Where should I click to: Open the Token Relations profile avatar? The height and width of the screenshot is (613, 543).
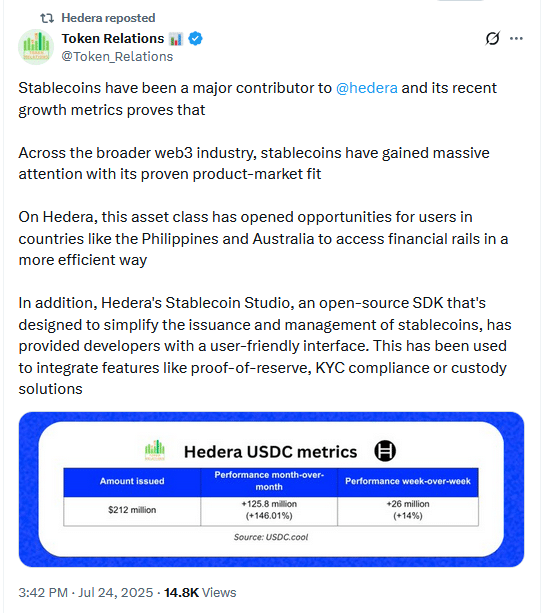pos(36,47)
